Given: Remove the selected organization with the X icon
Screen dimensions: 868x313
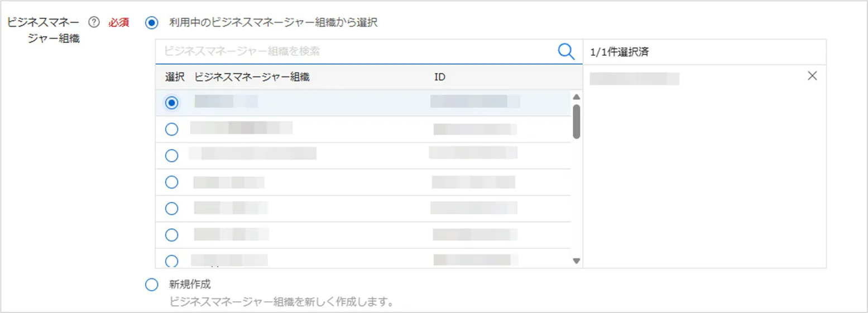Looking at the screenshot, I should click(812, 76).
